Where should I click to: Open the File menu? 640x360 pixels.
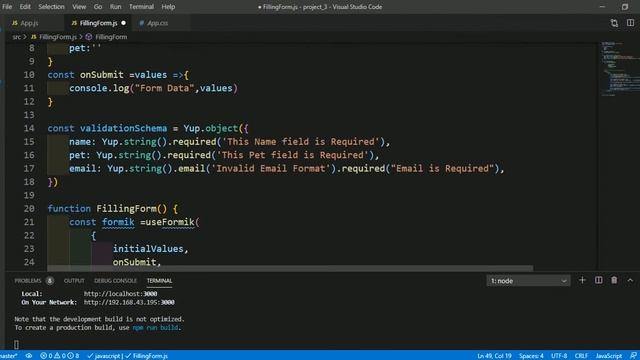pos(7,7)
